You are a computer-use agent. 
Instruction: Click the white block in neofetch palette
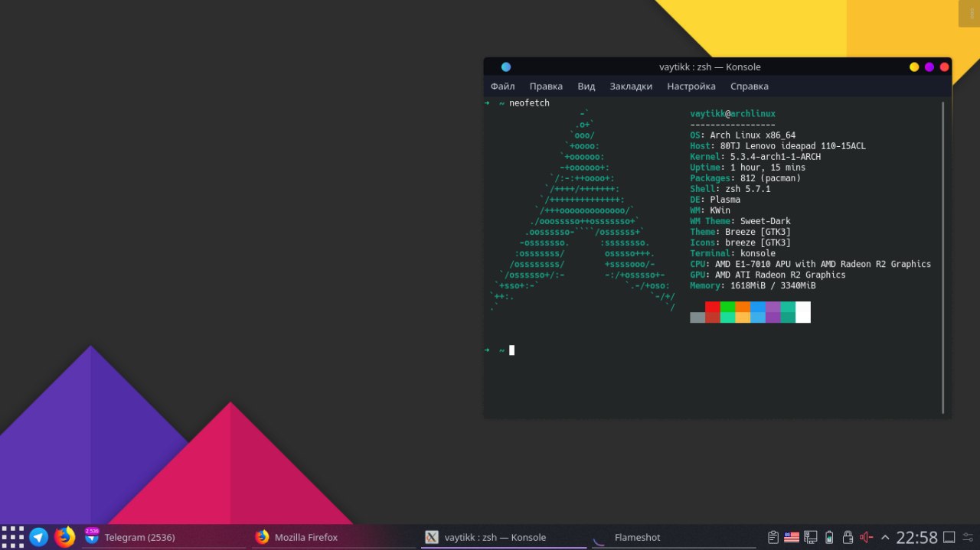(803, 312)
